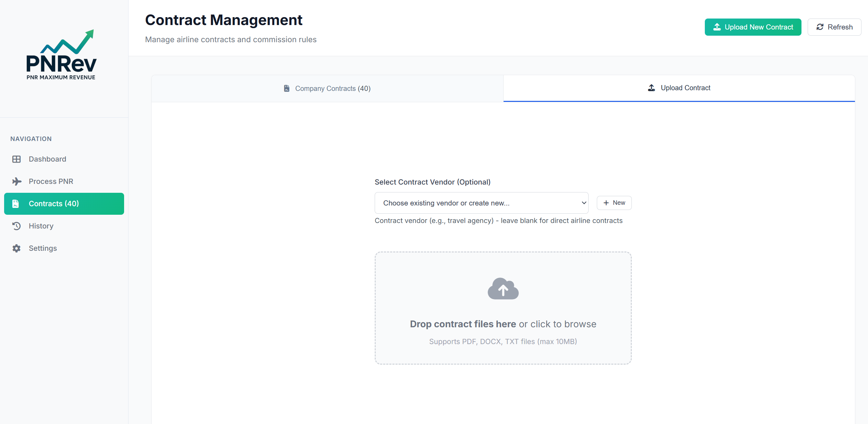This screenshot has width=868, height=424.
Task: Click the cloud upload icon in drop zone
Action: click(x=503, y=288)
